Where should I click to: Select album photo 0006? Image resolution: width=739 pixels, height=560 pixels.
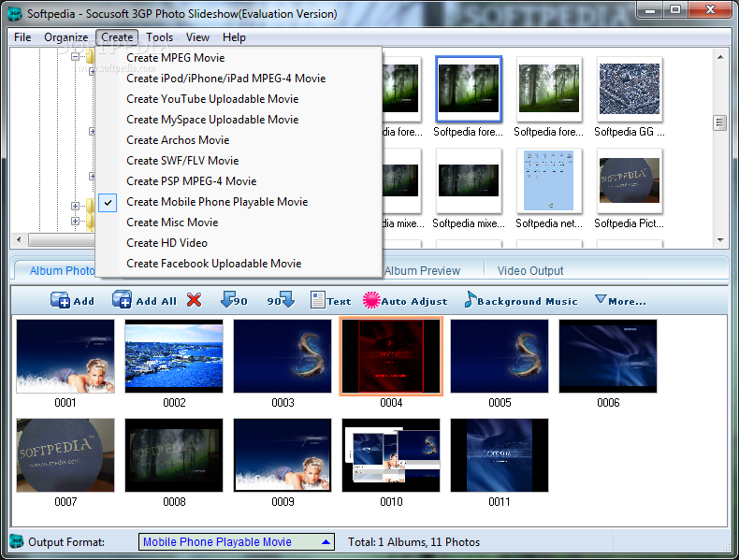pos(608,356)
